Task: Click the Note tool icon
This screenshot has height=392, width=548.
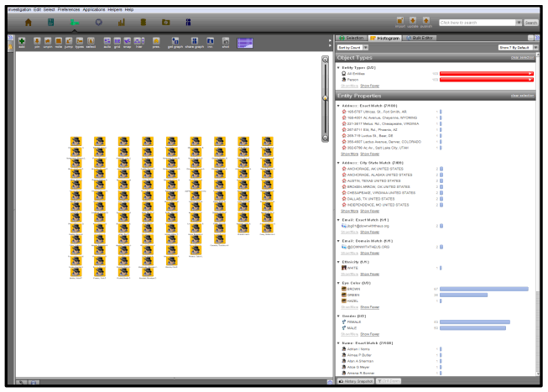Action: click(x=59, y=41)
